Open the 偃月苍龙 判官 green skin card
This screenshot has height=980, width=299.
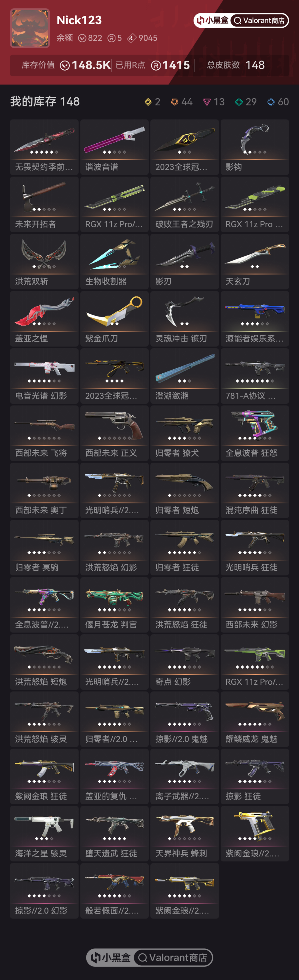[x=114, y=605]
